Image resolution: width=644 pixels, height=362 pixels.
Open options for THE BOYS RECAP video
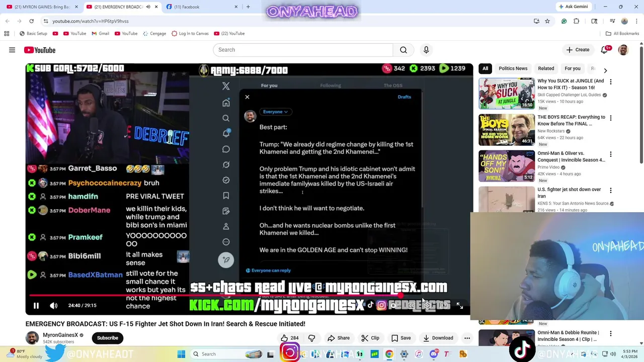(x=611, y=118)
